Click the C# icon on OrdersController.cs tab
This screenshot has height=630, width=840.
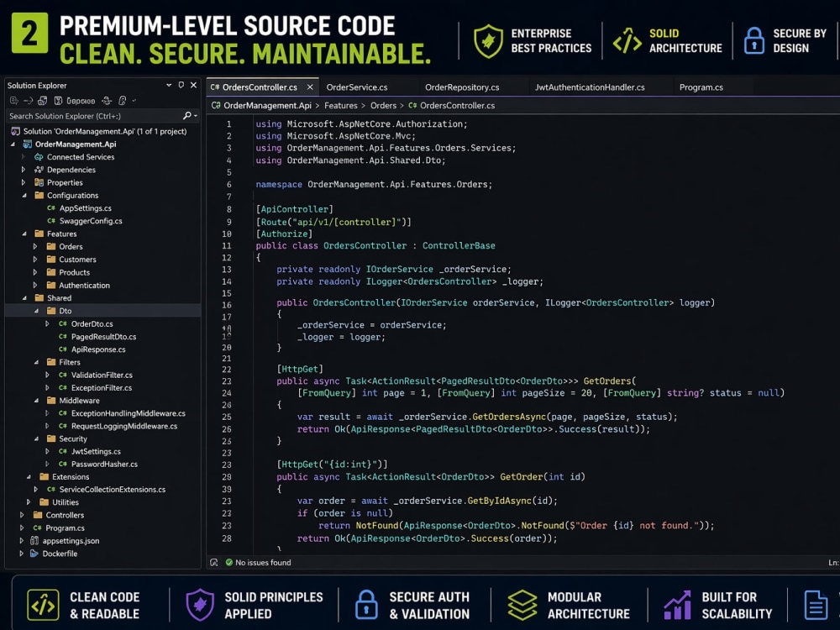coord(215,87)
